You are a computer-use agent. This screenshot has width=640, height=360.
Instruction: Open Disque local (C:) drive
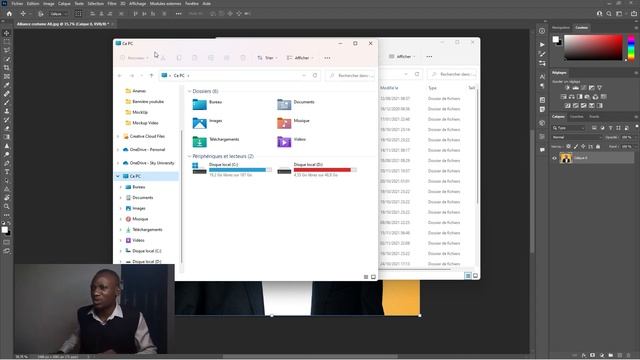(232, 169)
